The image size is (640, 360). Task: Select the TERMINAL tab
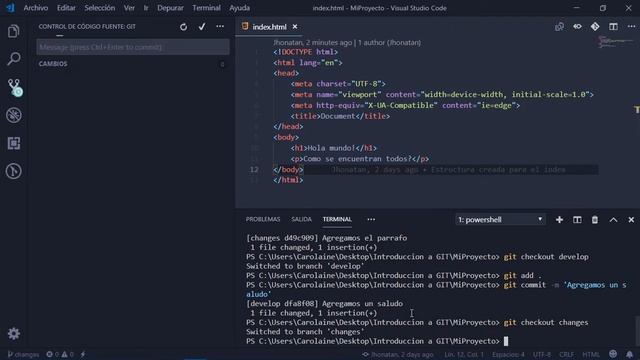(337, 220)
